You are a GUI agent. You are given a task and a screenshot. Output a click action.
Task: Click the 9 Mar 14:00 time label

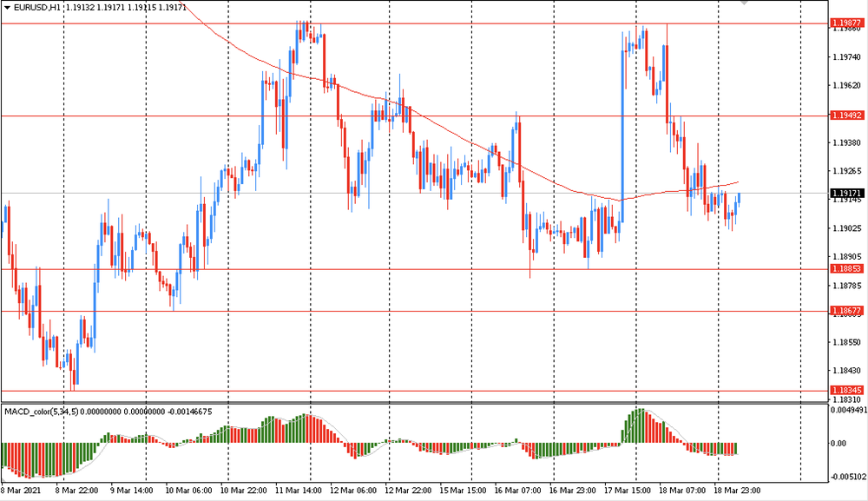[x=131, y=491]
